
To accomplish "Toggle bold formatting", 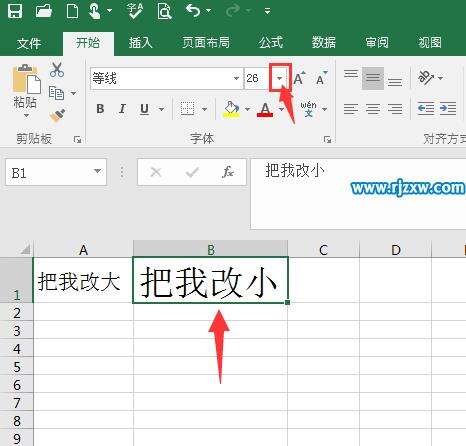I will [x=100, y=109].
